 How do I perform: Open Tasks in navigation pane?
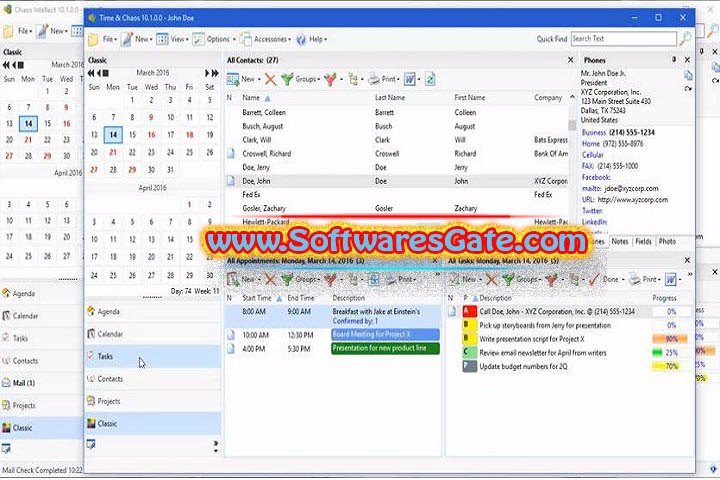coord(153,356)
